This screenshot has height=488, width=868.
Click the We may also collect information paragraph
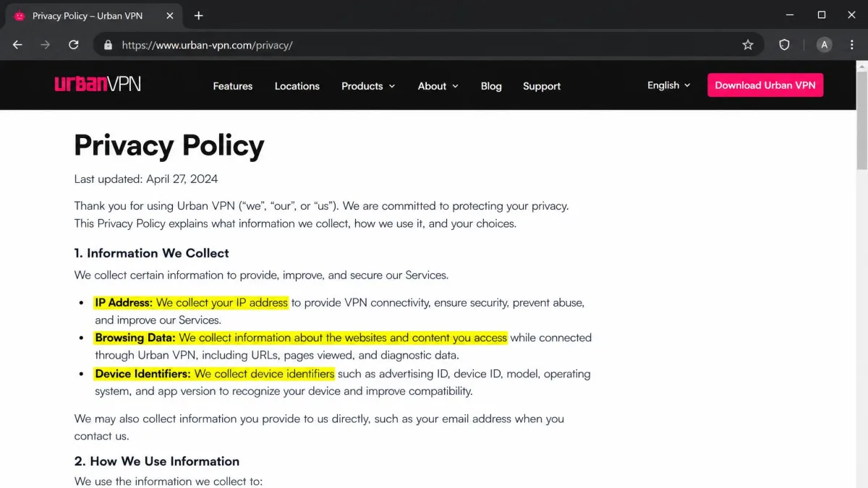(319, 427)
